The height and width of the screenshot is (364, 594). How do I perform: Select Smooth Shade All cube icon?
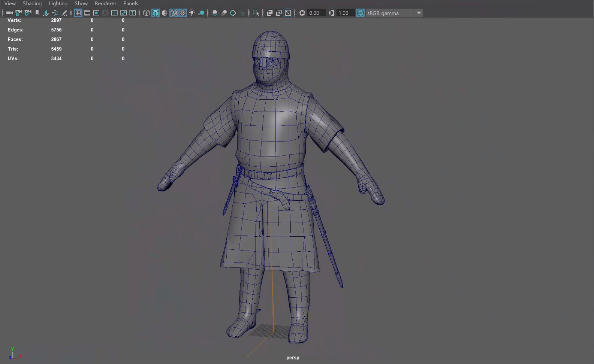[x=156, y=13]
